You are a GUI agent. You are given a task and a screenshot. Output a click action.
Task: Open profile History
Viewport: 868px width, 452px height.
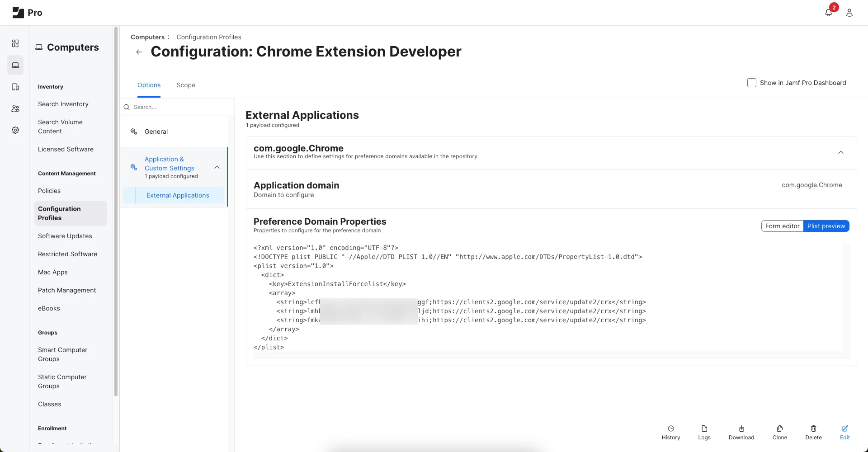(671, 433)
